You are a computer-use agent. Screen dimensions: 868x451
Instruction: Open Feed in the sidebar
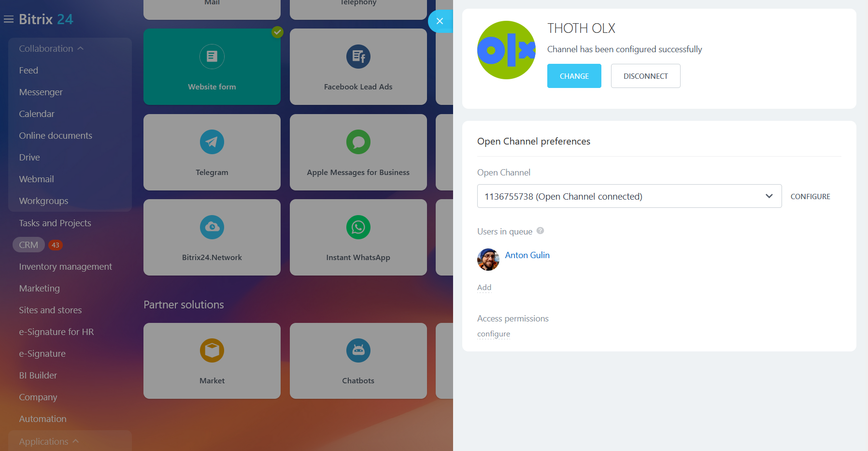point(28,71)
